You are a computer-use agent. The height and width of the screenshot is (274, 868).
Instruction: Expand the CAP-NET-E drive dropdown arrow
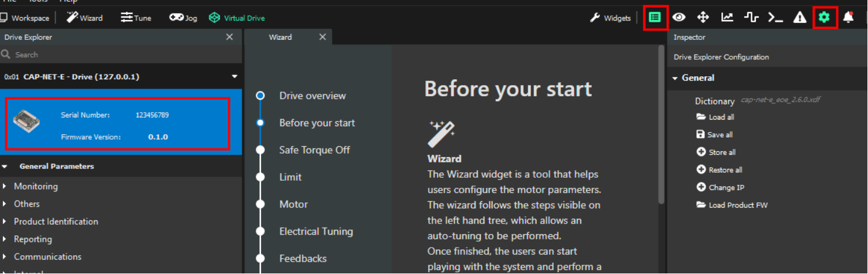(x=235, y=77)
